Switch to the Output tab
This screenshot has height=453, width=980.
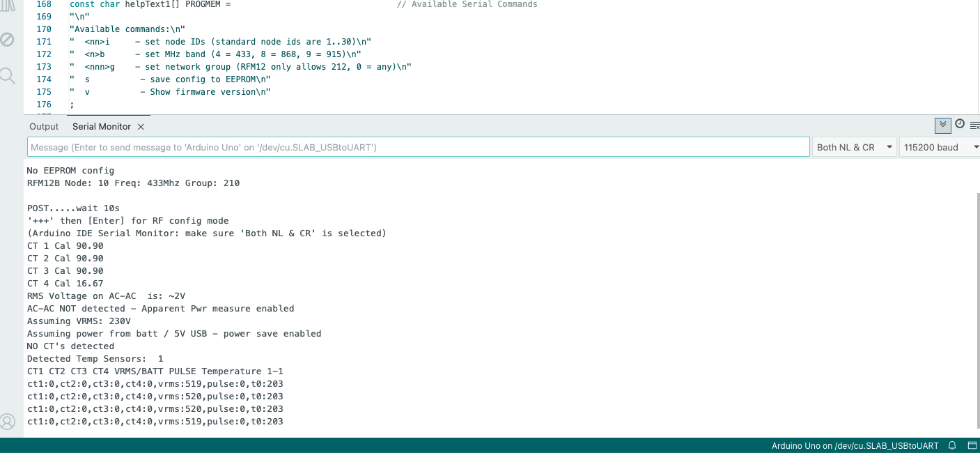[x=44, y=127]
